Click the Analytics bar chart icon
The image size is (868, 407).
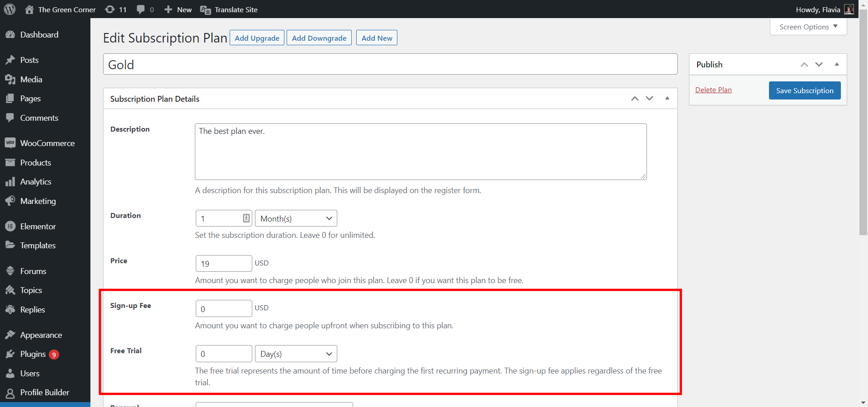pyautogui.click(x=10, y=182)
